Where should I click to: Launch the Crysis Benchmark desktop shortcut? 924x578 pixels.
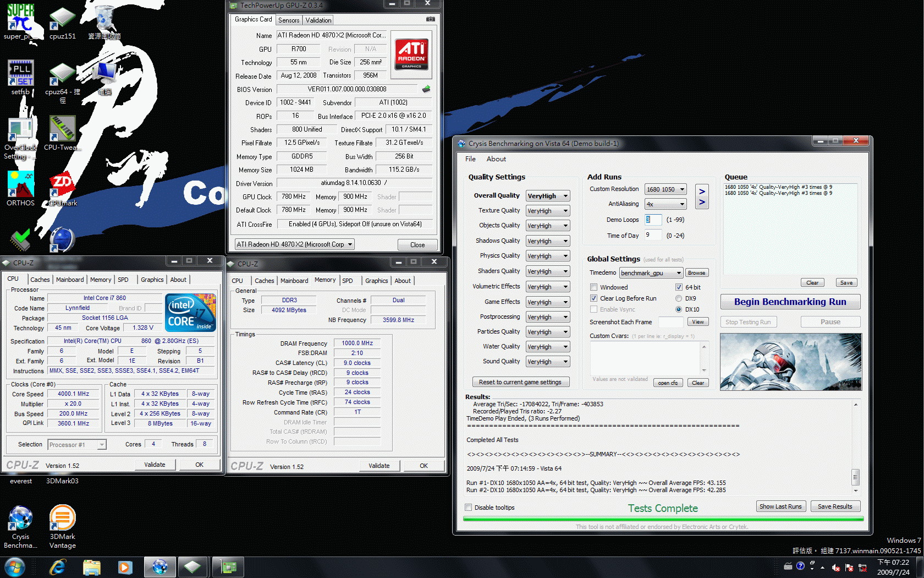pyautogui.click(x=20, y=517)
